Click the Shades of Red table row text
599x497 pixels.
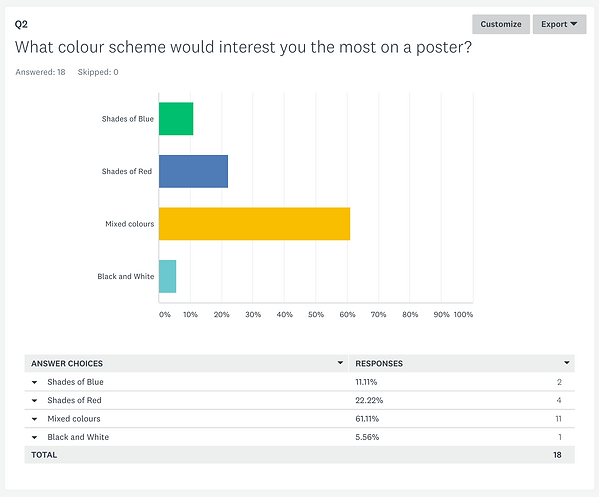[74, 400]
